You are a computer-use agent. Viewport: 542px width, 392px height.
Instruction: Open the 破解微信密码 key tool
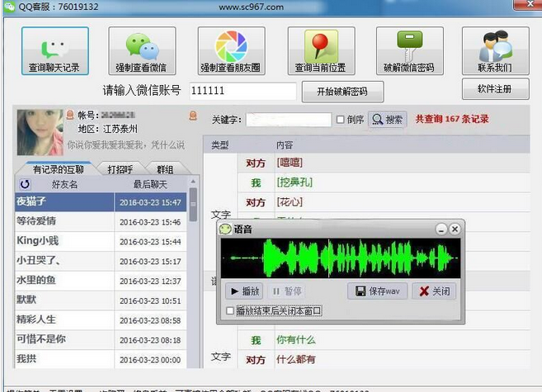click(x=410, y=51)
